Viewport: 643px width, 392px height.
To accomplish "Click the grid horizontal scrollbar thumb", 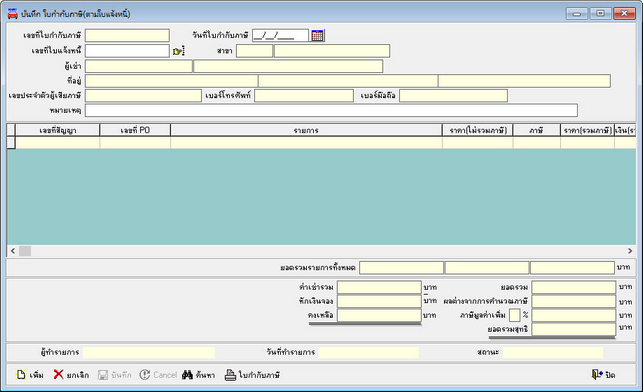I will [25, 251].
